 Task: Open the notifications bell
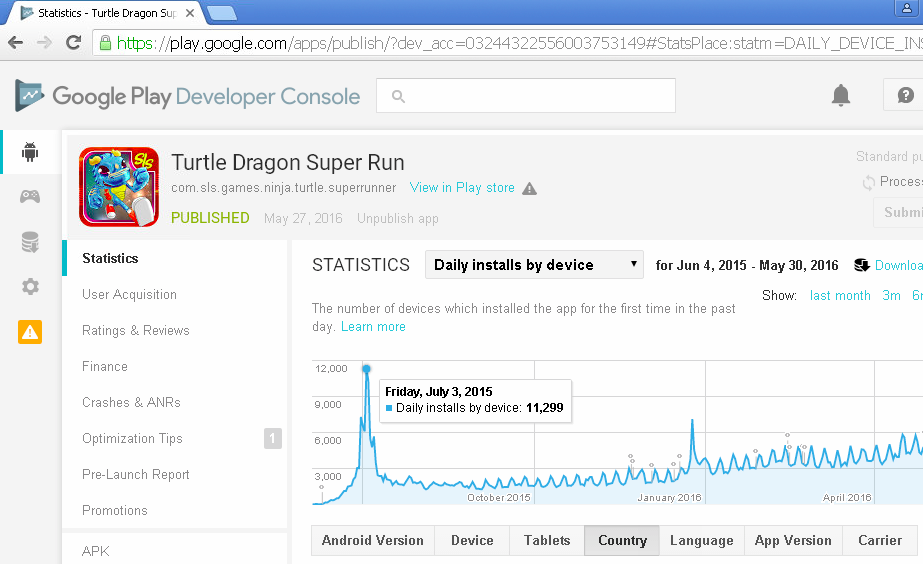(841, 95)
